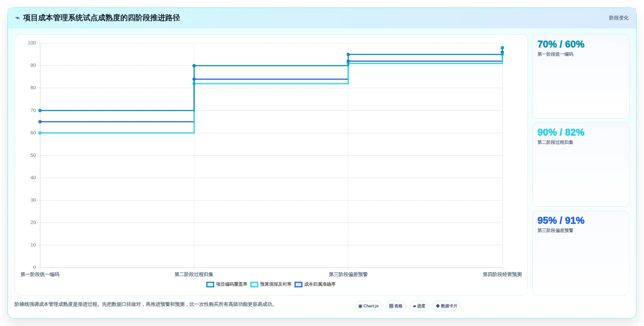Toggle the 成本归属准确率 legend series
Screen dimensions: 644x326
tap(315, 285)
